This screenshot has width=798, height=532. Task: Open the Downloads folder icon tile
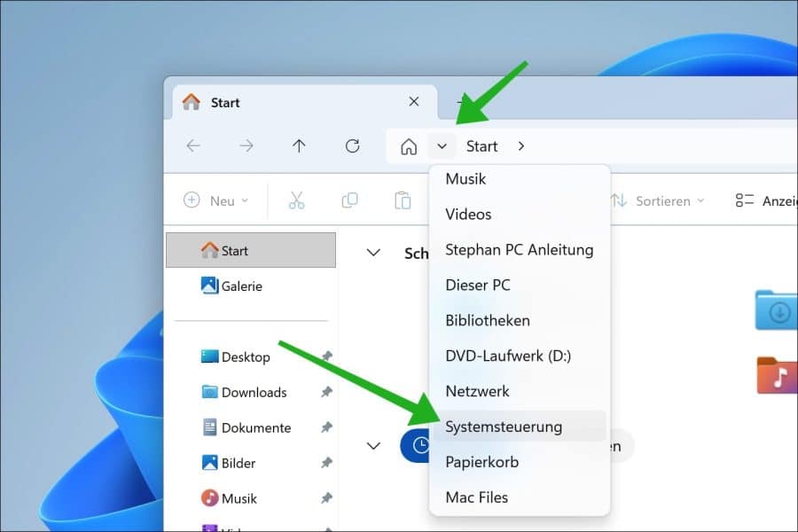[x=777, y=310]
